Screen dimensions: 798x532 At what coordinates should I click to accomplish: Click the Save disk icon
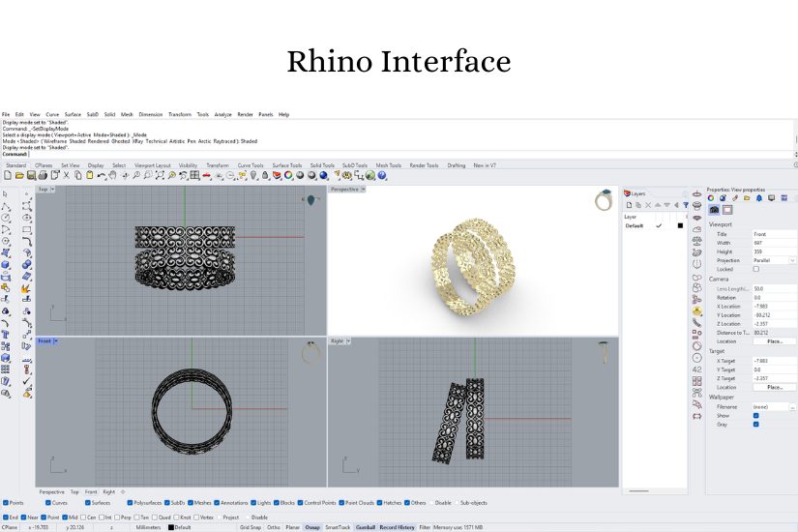click(31, 175)
